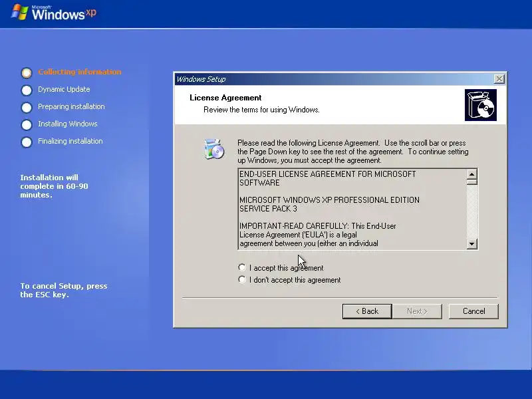This screenshot has width=532, height=399.
Task: Click the greyed Next button
Action: coord(417,311)
